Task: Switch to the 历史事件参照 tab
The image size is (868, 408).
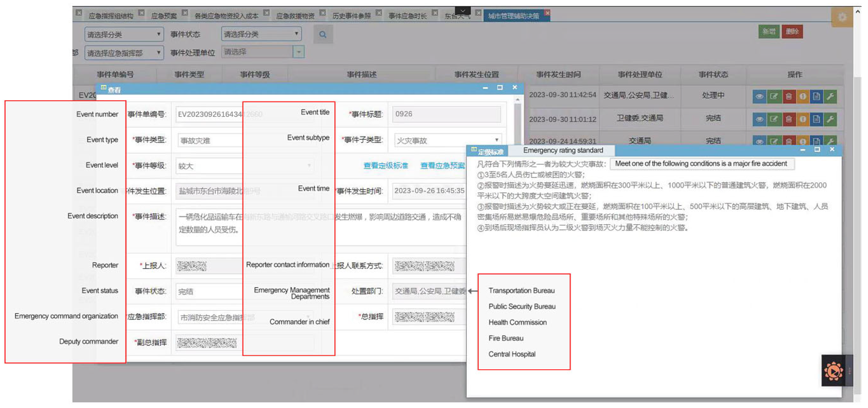Action: [x=351, y=16]
